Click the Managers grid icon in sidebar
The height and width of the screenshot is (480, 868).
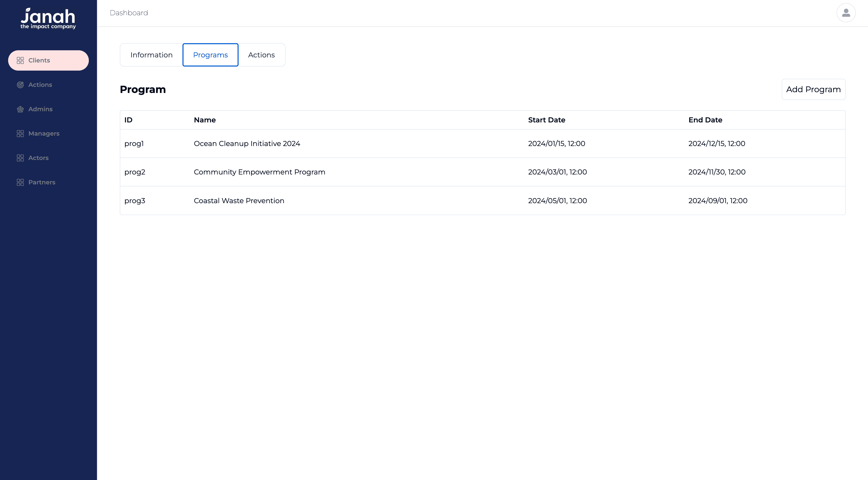tap(20, 134)
